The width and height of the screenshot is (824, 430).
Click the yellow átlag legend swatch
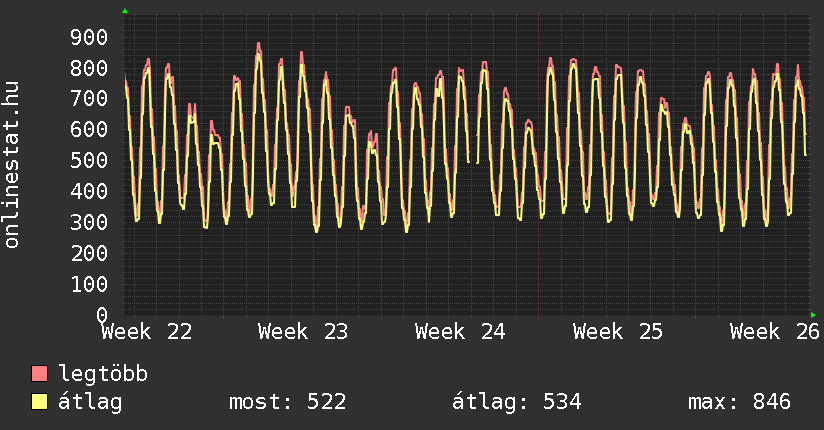click(39, 402)
